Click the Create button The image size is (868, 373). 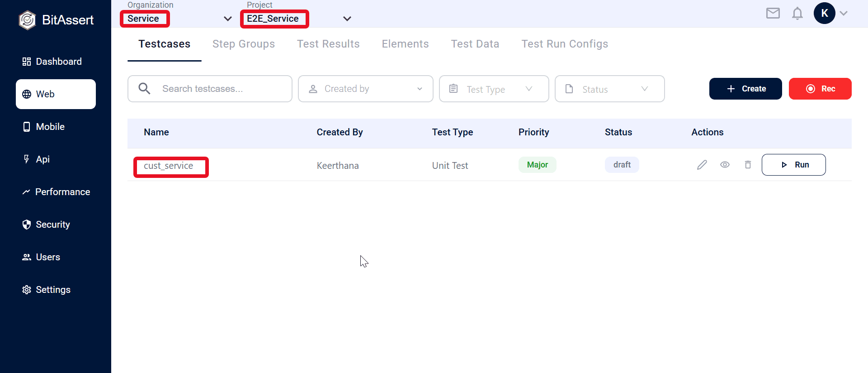pos(745,89)
